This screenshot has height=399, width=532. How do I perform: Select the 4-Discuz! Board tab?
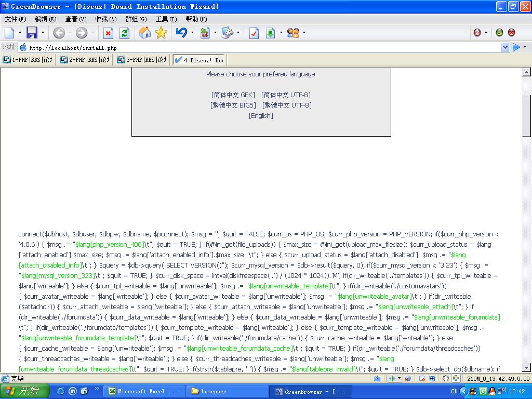199,60
